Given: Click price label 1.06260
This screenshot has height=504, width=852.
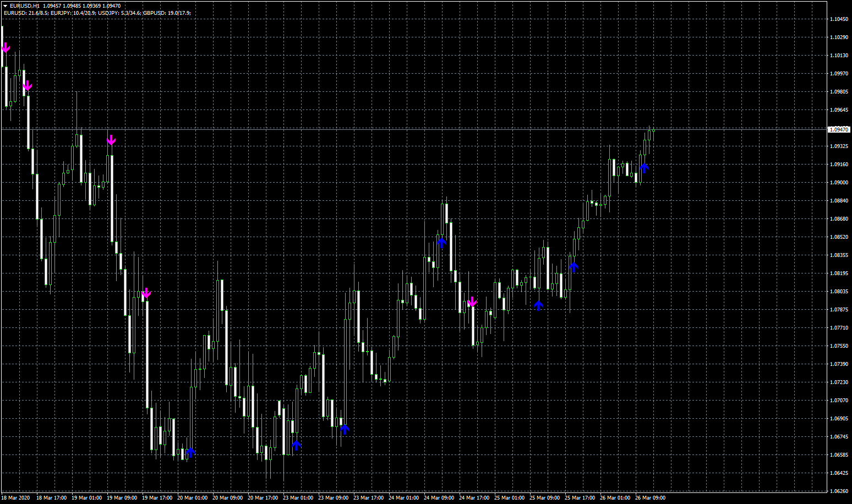Looking at the screenshot, I should (x=839, y=491).
